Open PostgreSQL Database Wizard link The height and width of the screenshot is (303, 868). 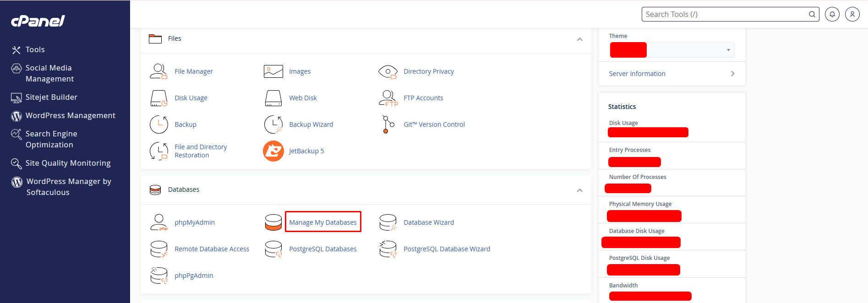point(447,249)
